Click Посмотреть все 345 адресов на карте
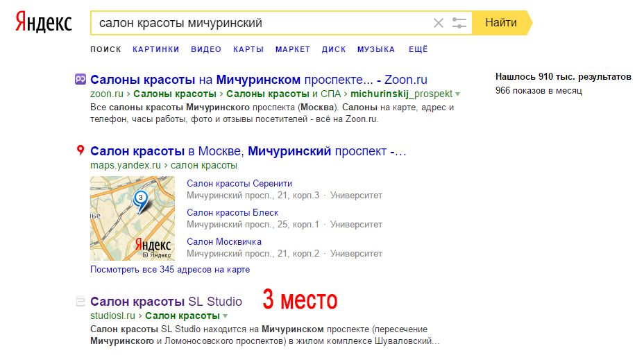 tap(170, 270)
